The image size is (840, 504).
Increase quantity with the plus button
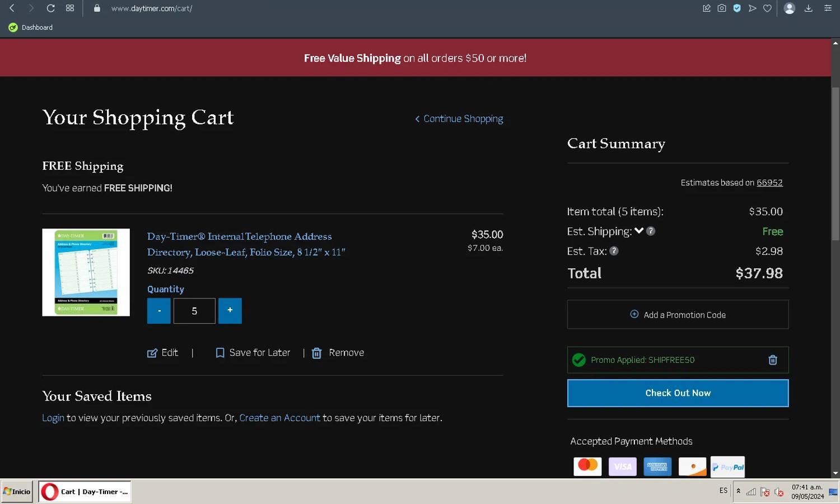(x=230, y=311)
